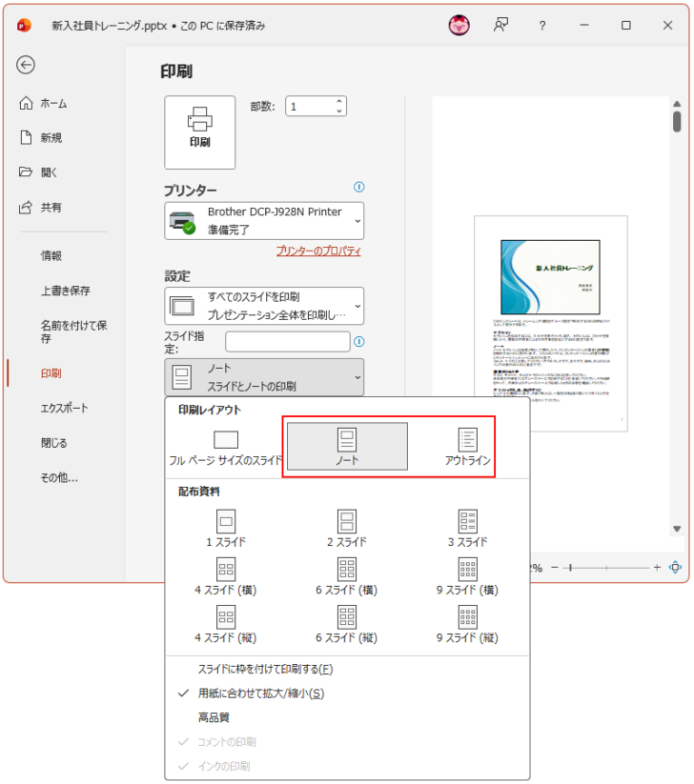
Task: Go to the 共有 sidebar item
Action: [51, 207]
